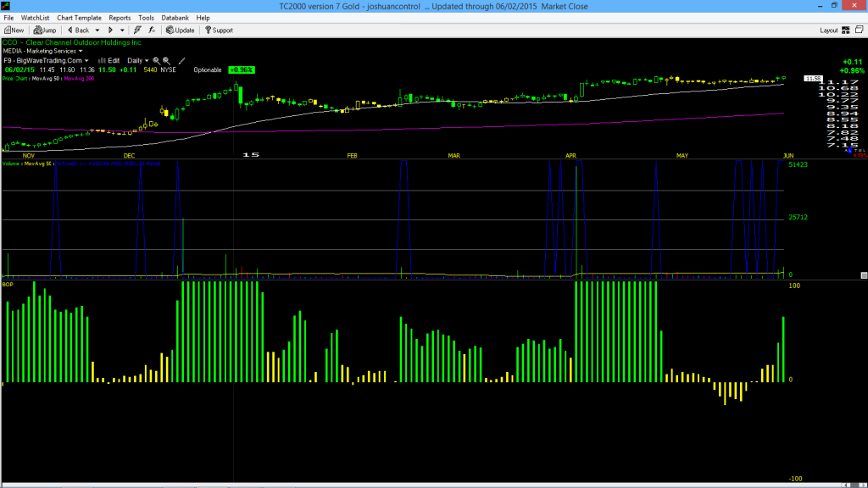Open the Back history dropdown arrow
The width and height of the screenshot is (868, 488).
pyautogui.click(x=97, y=30)
